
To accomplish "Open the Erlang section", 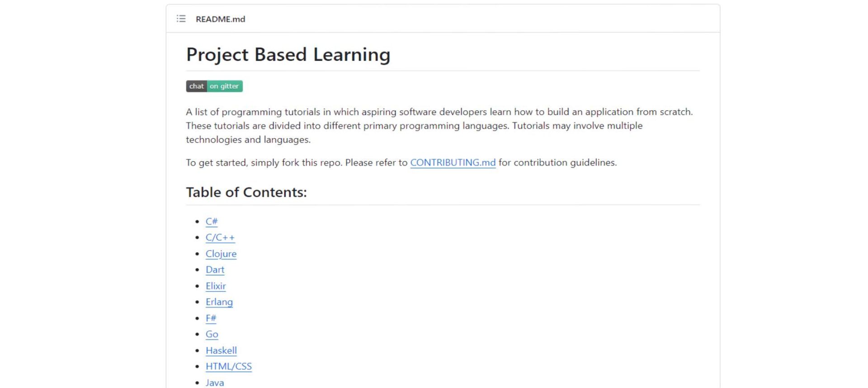I will tap(219, 302).
